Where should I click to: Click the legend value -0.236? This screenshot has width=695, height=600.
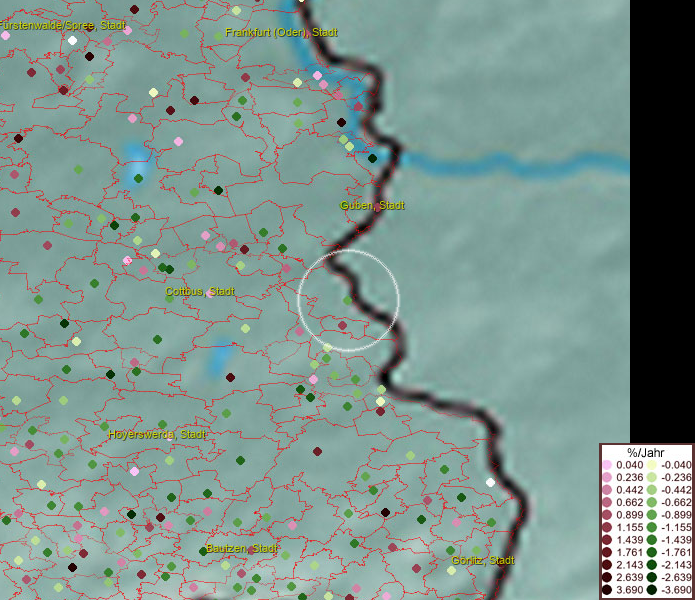676,477
